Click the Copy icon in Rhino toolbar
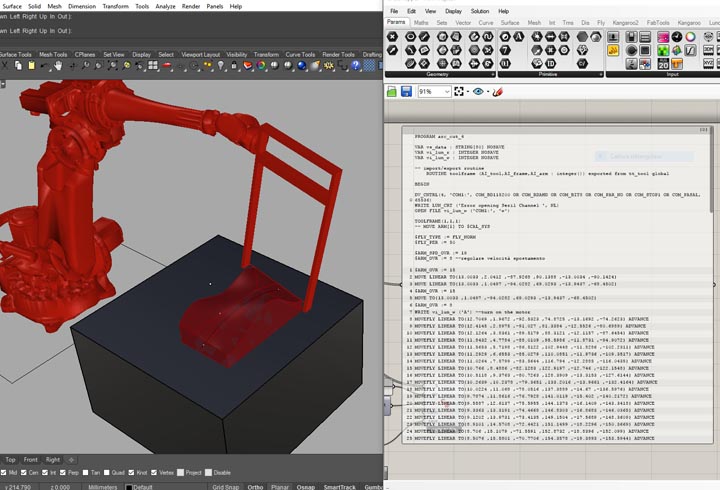Screen dimensions: 720x490 [x=18, y=66]
